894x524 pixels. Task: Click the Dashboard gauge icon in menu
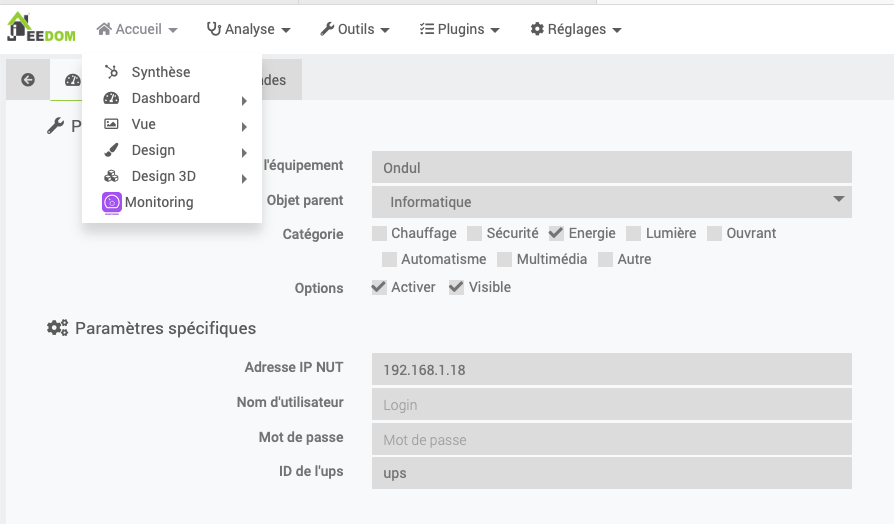[x=112, y=98]
